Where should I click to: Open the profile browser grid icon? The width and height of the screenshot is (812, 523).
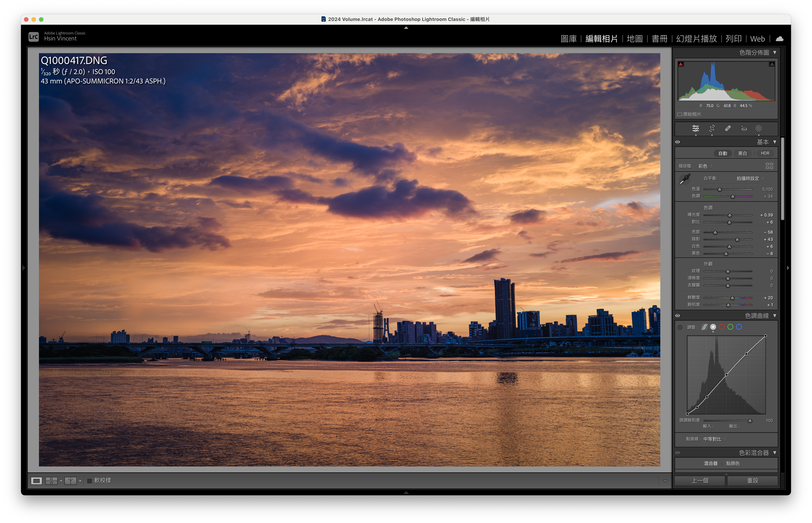click(769, 166)
